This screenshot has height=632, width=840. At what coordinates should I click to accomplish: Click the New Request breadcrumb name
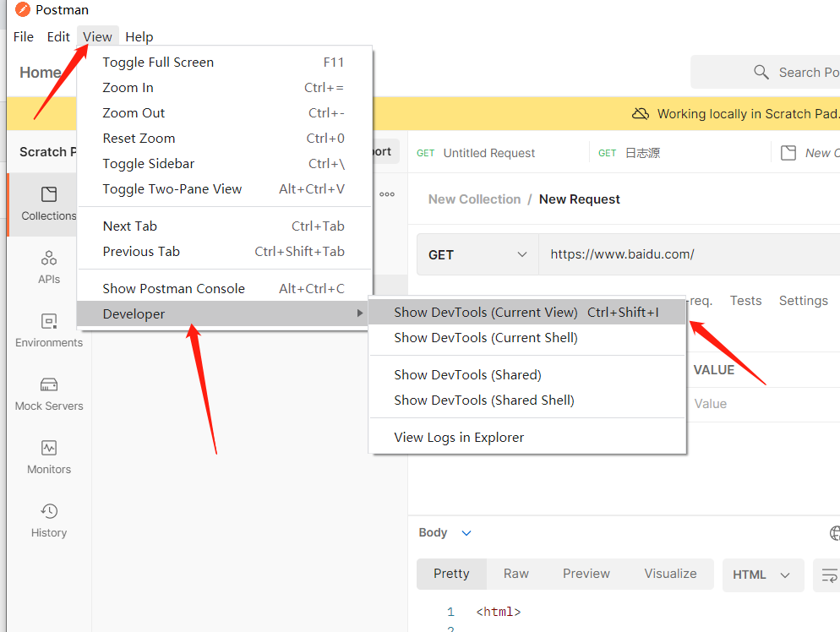click(579, 199)
